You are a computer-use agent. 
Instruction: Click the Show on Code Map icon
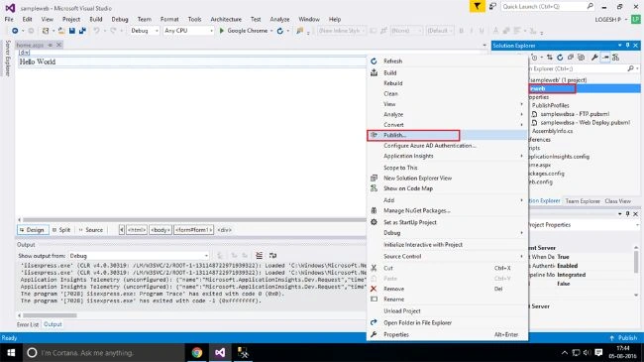[x=374, y=188]
